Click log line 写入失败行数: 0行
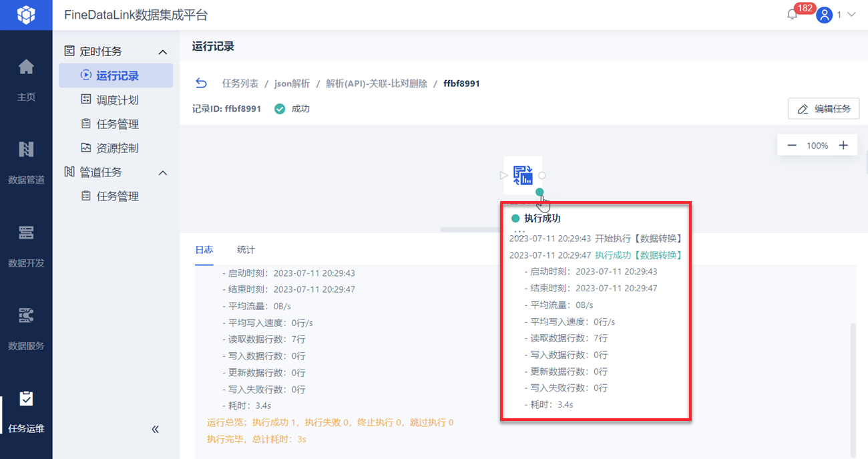This screenshot has height=459, width=868. coord(263,389)
